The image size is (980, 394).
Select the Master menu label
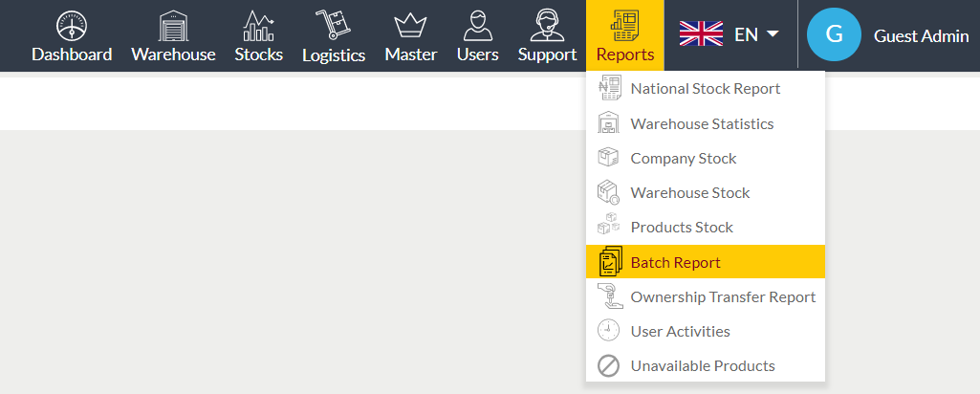pos(410,55)
